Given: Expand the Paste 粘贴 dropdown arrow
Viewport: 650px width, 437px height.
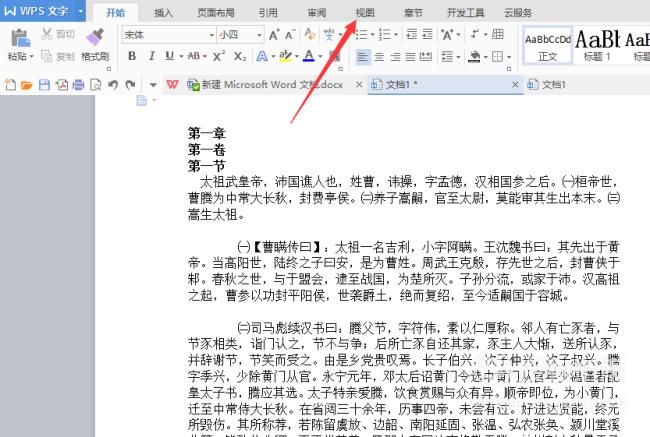Looking at the screenshot, I should point(32,56).
